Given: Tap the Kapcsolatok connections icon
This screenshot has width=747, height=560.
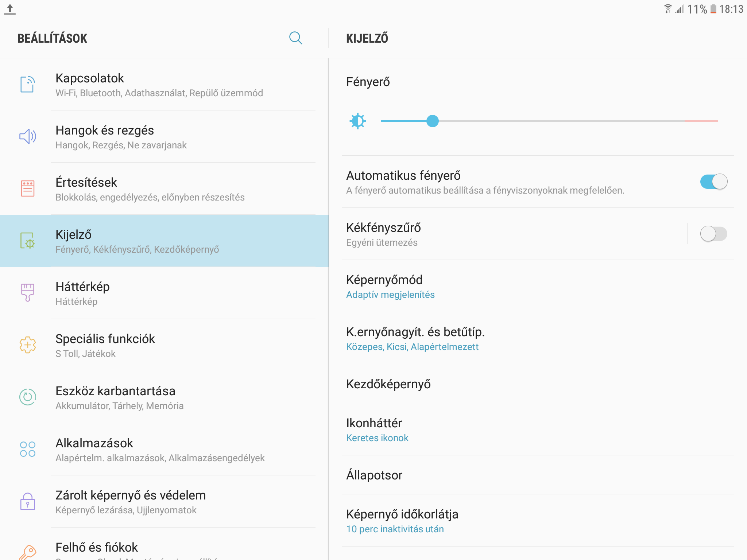Looking at the screenshot, I should click(x=28, y=84).
